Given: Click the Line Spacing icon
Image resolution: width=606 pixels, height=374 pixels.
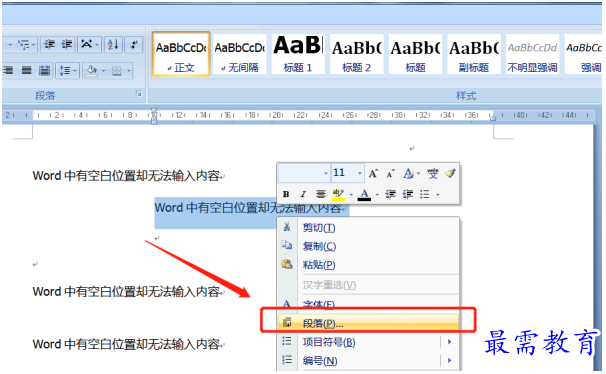Looking at the screenshot, I should click(64, 71).
